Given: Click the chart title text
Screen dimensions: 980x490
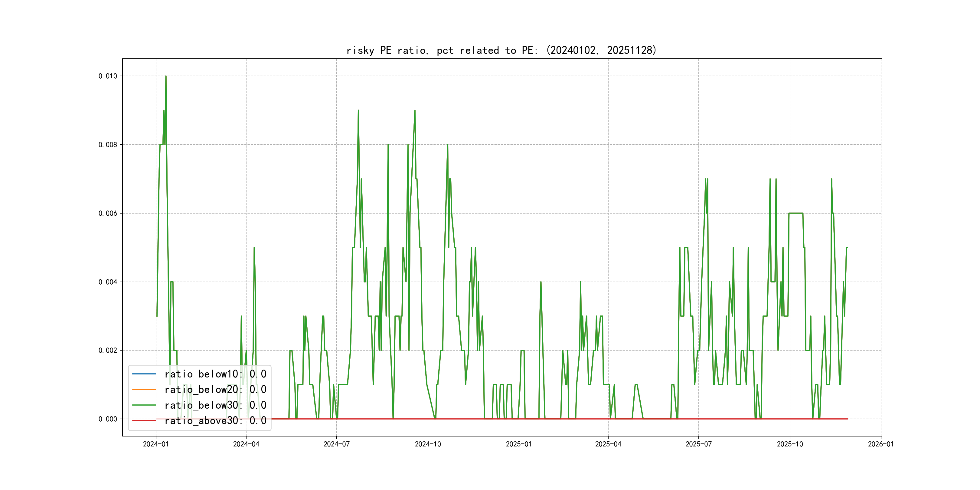Looking at the screenshot, I should [x=501, y=50].
